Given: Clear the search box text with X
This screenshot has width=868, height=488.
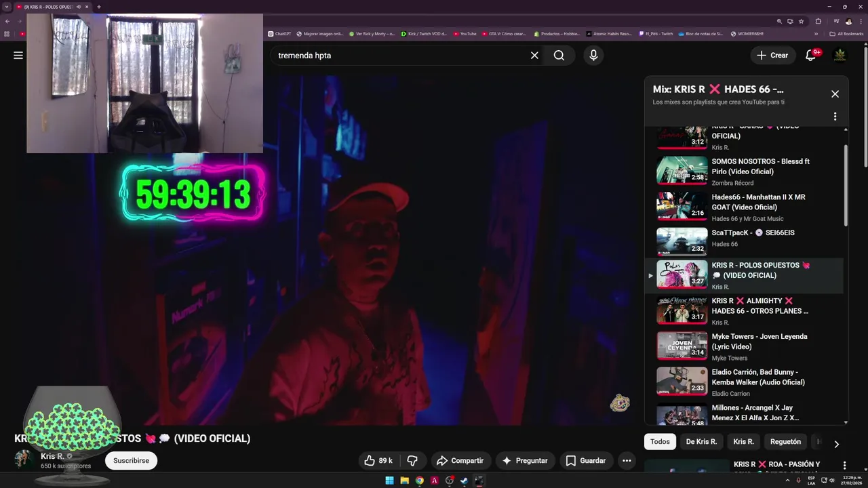Looking at the screenshot, I should 534,56.
